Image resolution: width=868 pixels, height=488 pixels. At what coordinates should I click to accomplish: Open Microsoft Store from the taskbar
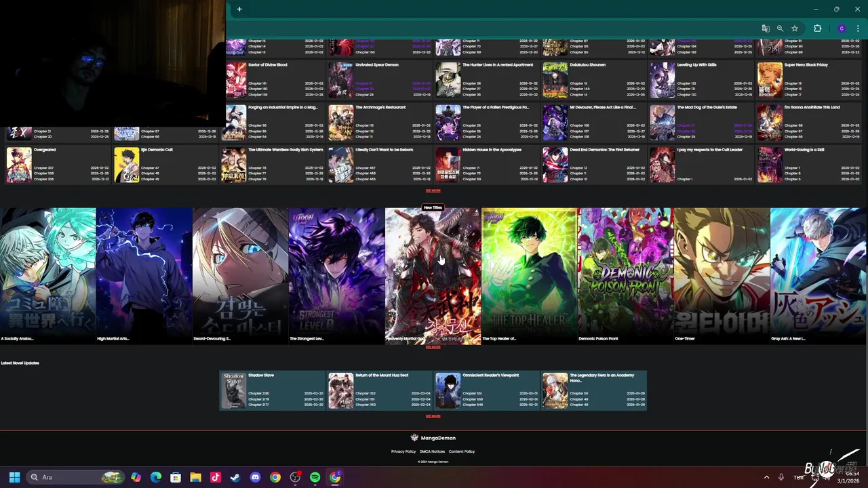click(176, 477)
